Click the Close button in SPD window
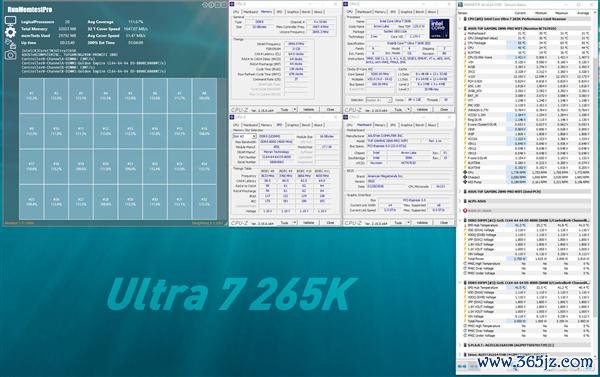This screenshot has width=600, height=377. [x=330, y=222]
